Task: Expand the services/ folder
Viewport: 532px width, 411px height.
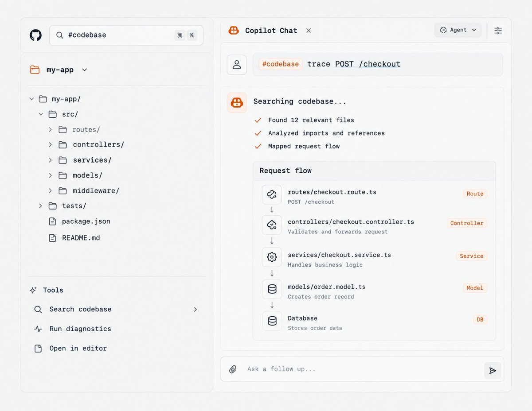Action: coord(50,160)
